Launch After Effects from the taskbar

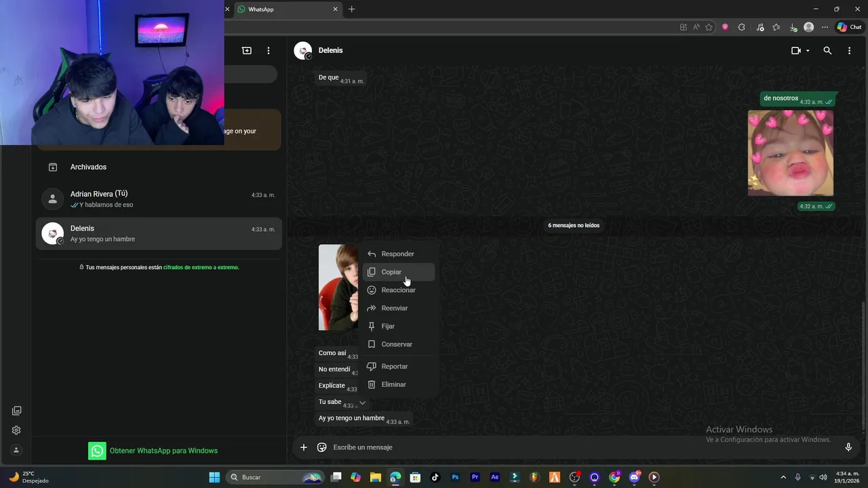click(495, 477)
